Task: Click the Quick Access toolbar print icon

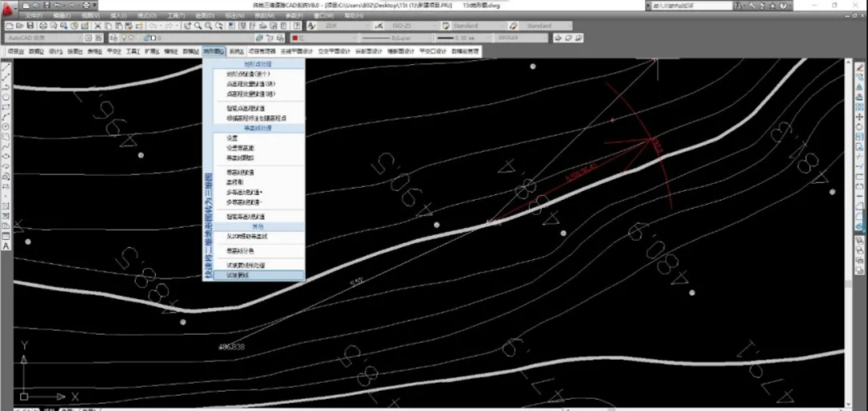Action: [86, 5]
